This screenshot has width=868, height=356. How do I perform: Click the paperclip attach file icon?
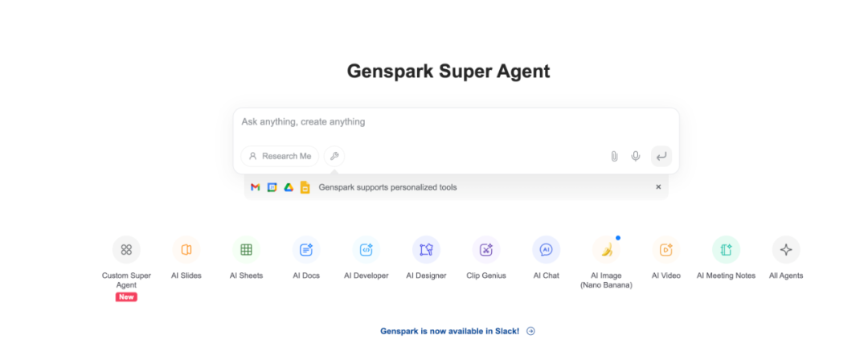(614, 157)
